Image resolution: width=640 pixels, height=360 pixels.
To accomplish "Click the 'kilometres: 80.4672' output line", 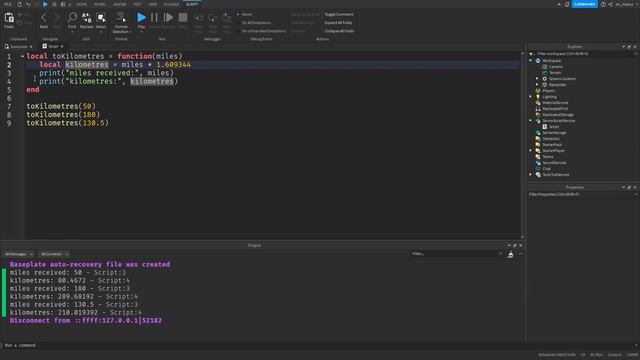I will (70, 280).
